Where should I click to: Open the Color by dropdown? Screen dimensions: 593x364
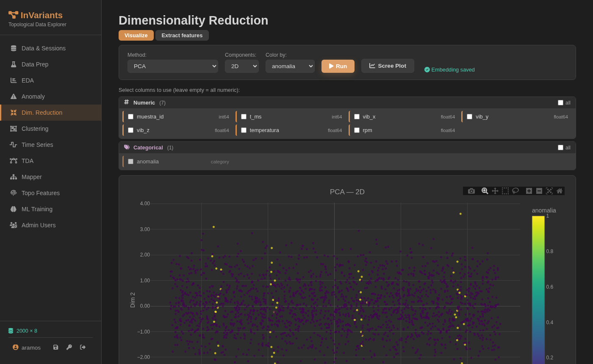[x=290, y=66]
